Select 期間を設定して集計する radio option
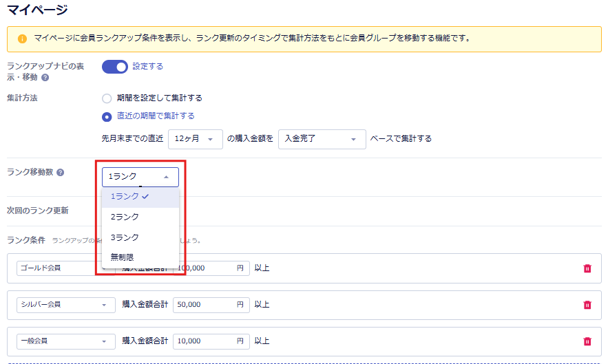This screenshot has width=608, height=364. [107, 98]
